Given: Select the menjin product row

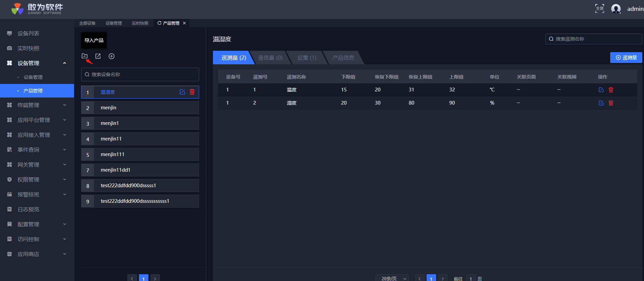Looking at the screenshot, I should pos(140,108).
